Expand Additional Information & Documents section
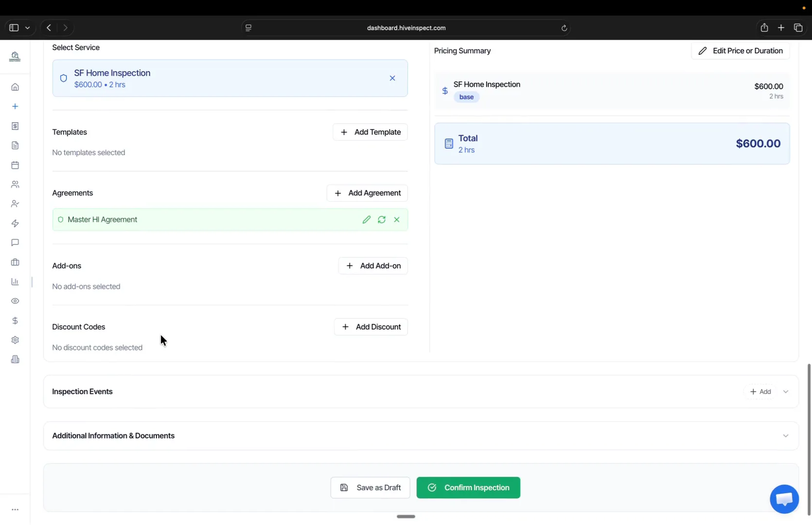 (786, 436)
